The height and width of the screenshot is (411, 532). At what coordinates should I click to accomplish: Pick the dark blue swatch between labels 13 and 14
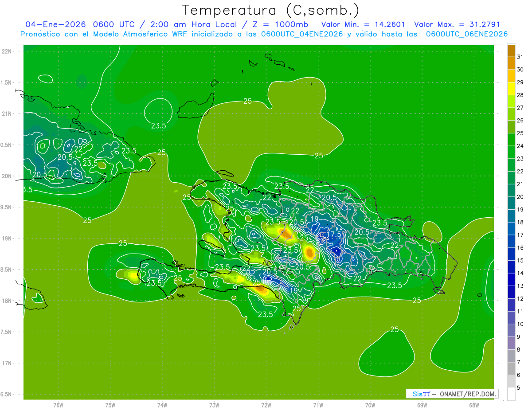[511, 280]
